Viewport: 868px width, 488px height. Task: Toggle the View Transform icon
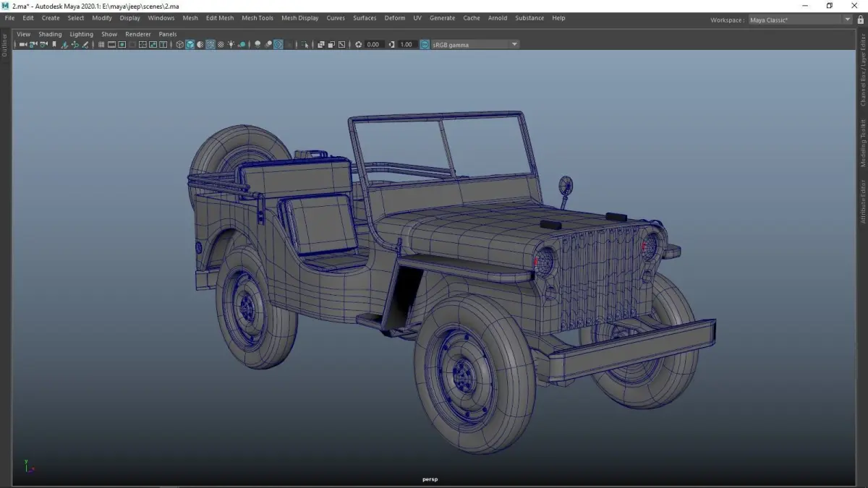click(x=425, y=44)
